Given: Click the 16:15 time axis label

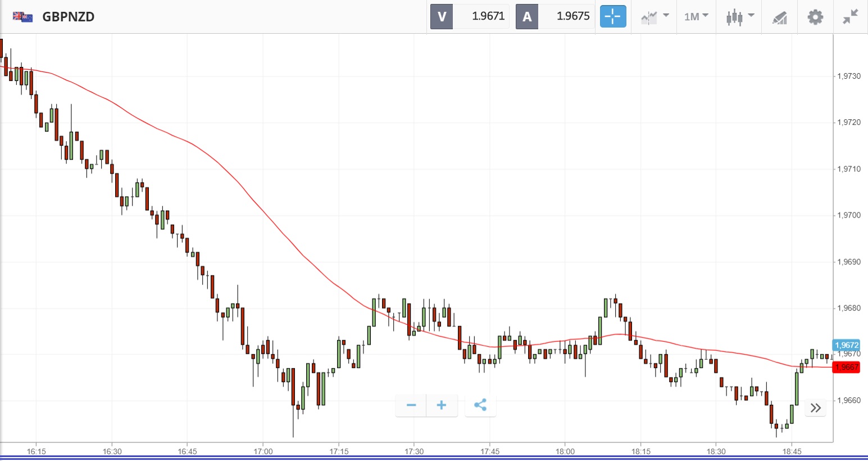Looking at the screenshot, I should coord(37,451).
